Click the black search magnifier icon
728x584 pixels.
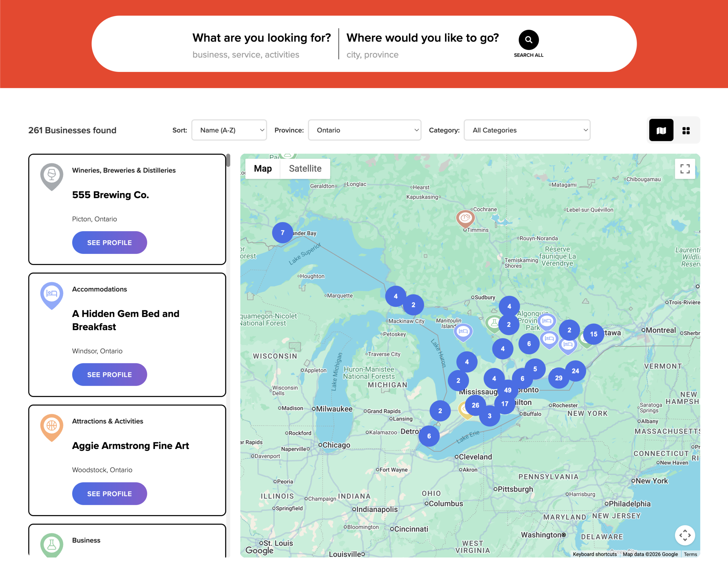point(528,40)
